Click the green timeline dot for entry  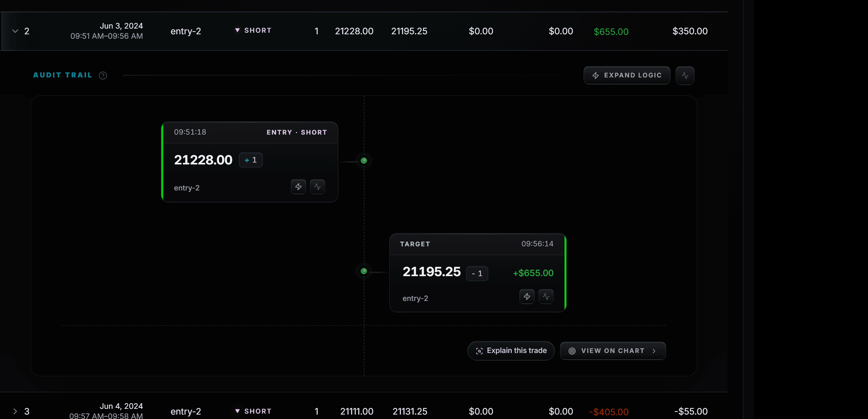click(364, 161)
